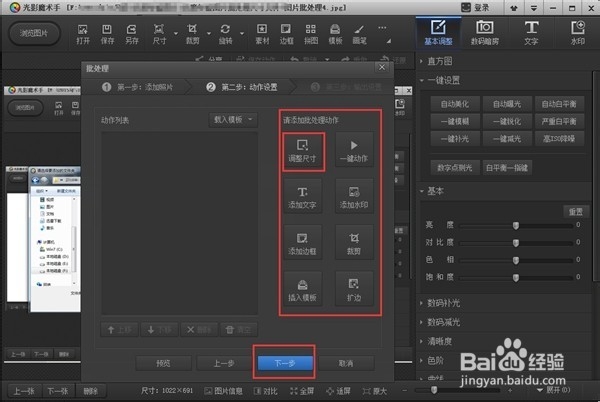
Task: Switch to the 文字 text tab
Action: pos(531,33)
